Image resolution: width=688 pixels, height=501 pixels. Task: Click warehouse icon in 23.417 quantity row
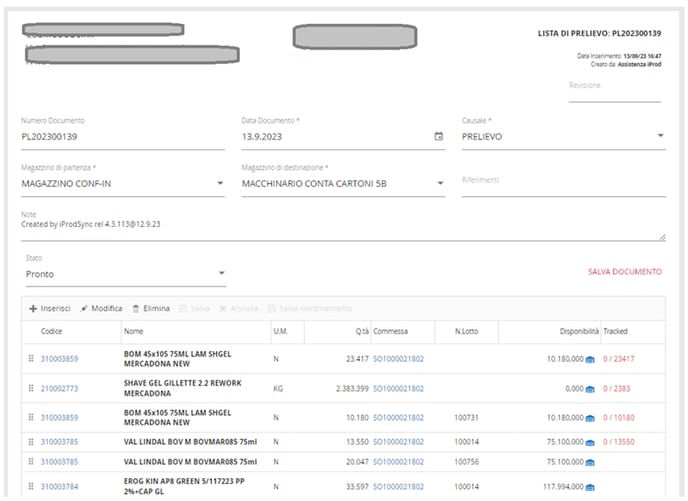tap(590, 359)
